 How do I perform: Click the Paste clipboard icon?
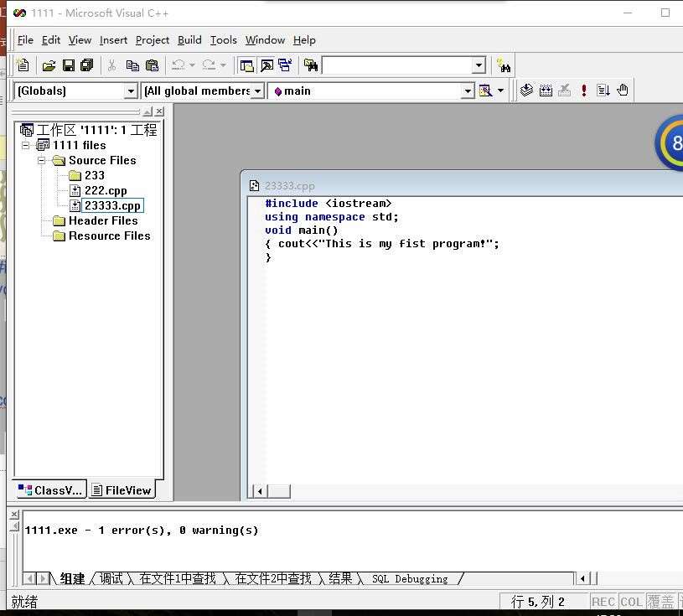pyautogui.click(x=152, y=65)
